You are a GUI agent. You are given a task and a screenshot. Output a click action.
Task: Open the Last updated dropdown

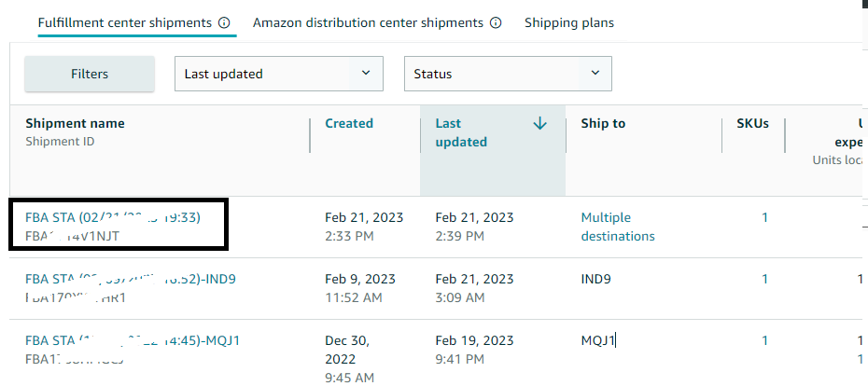pos(278,74)
